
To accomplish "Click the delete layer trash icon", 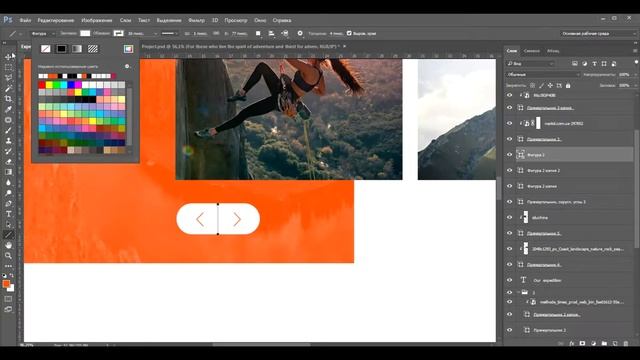I will (626, 344).
